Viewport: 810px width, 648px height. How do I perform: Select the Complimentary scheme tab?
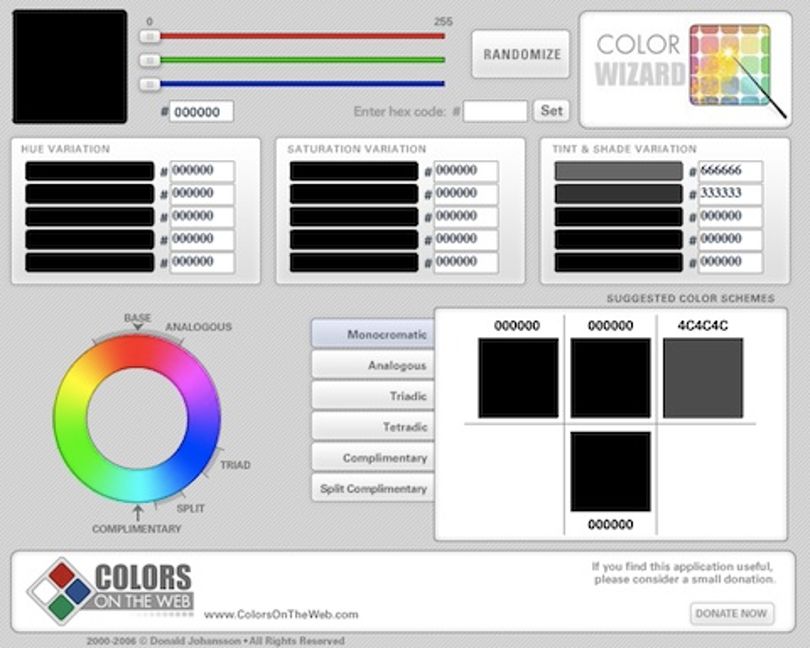372,457
